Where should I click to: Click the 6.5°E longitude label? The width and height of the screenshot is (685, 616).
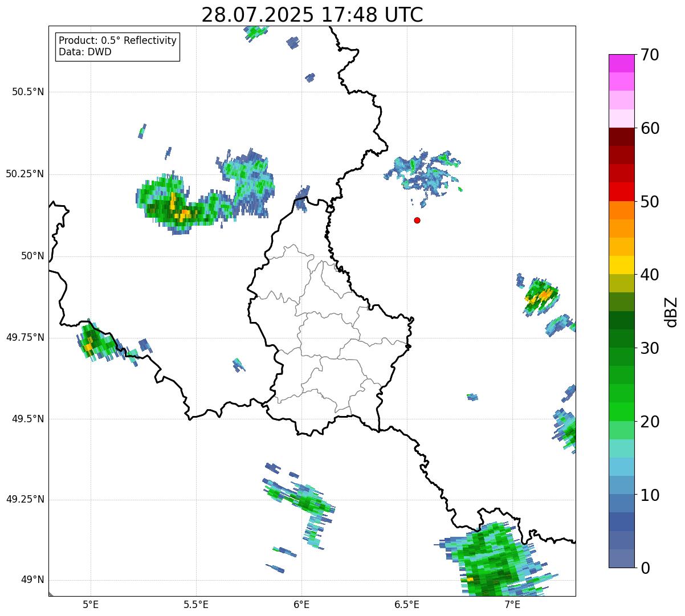click(407, 604)
